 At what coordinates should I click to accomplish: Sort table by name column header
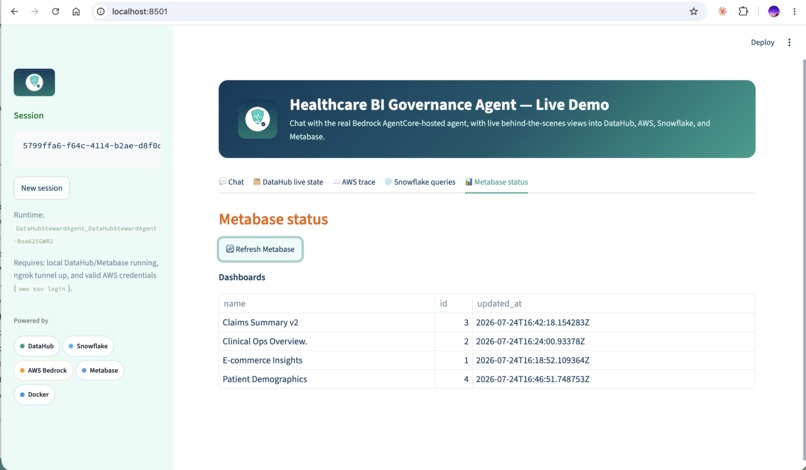(327, 303)
